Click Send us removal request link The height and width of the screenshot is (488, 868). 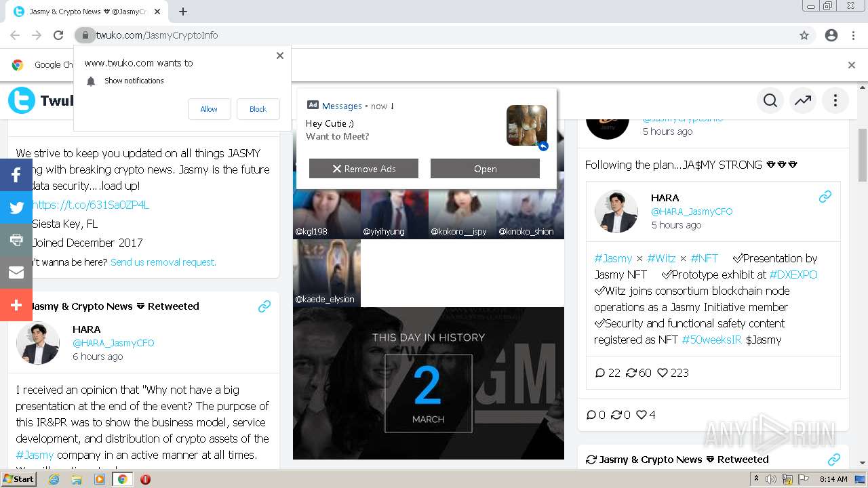tap(163, 262)
